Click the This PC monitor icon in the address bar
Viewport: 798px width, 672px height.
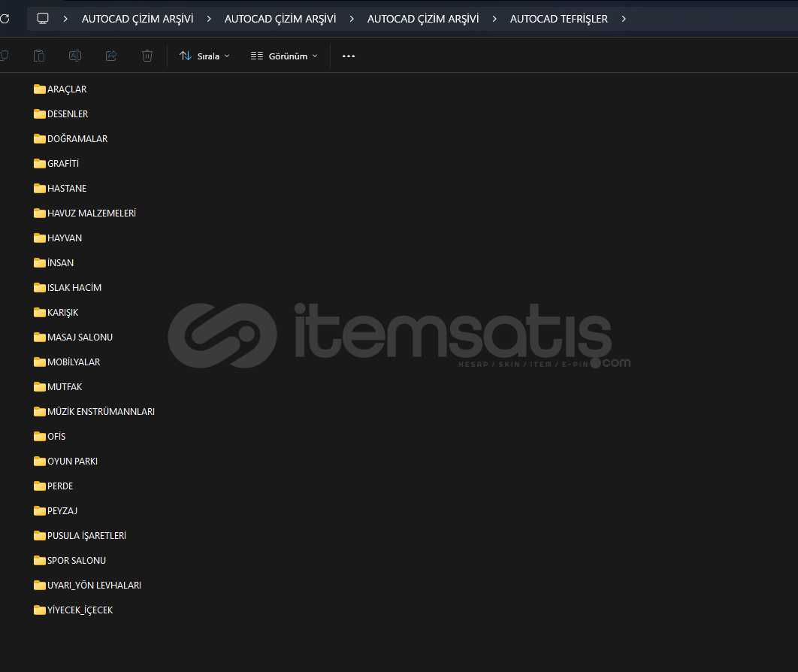43,19
